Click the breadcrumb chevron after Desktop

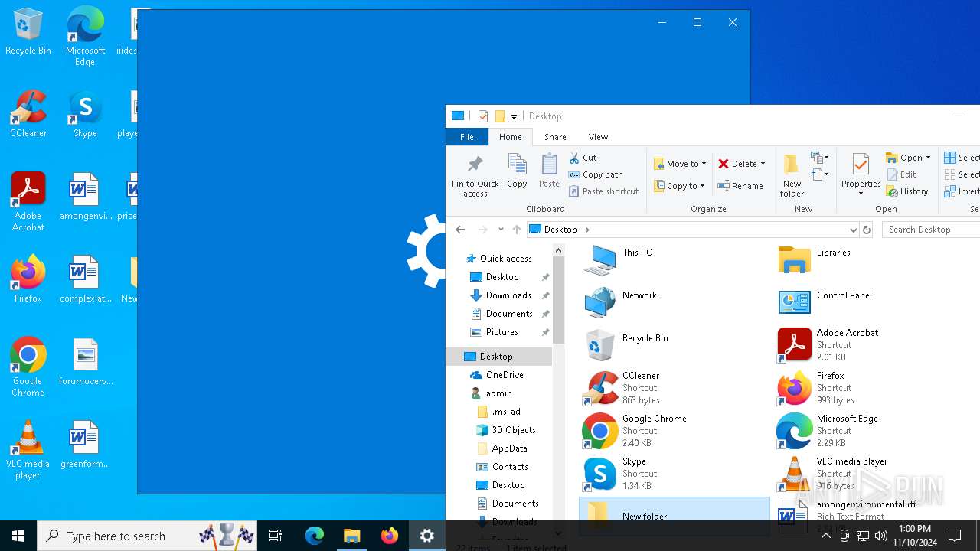point(587,230)
